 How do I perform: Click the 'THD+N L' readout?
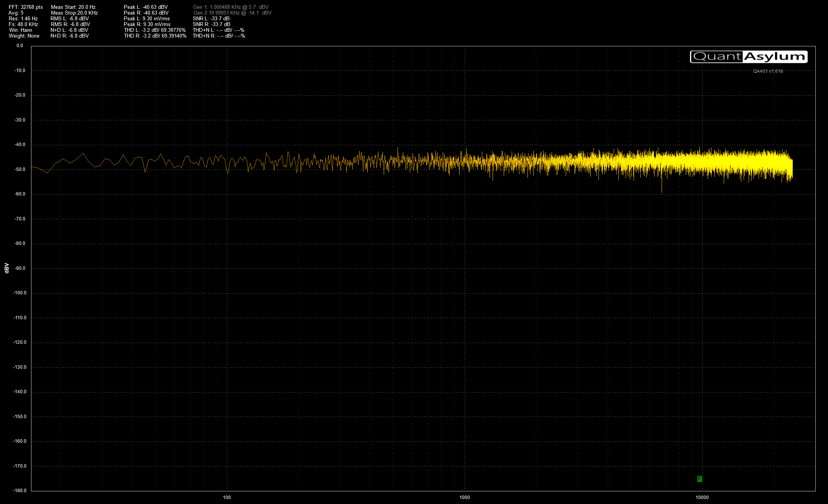click(219, 30)
